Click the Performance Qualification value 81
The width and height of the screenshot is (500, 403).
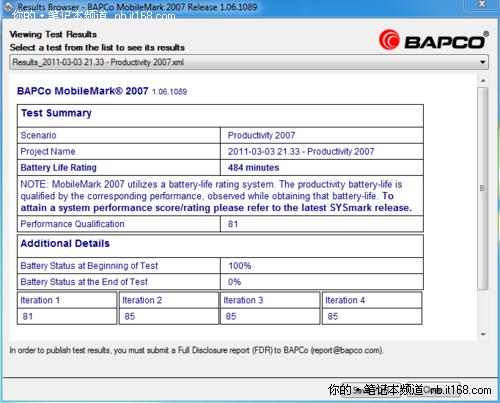[233, 224]
